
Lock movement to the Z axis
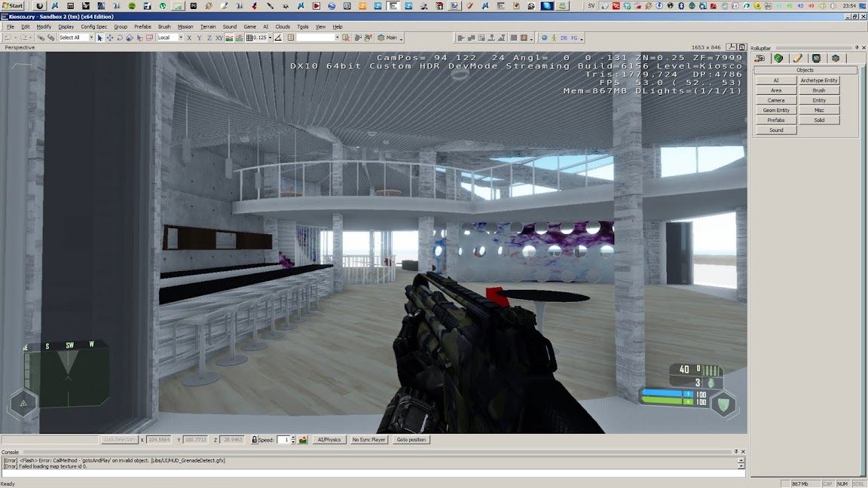pos(209,38)
